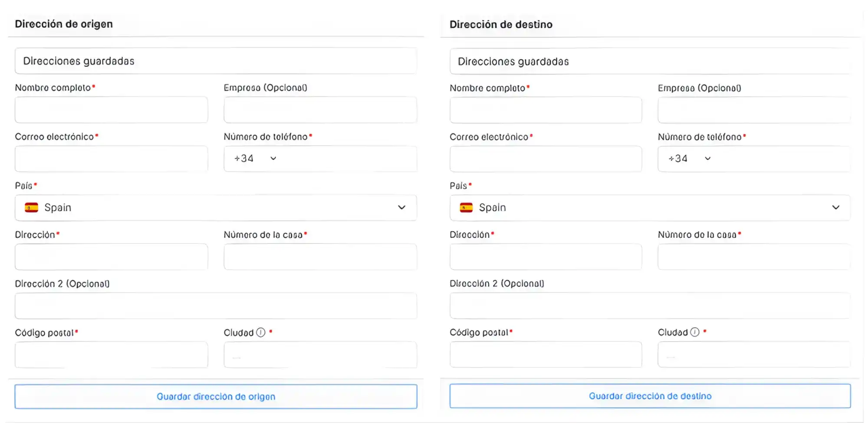Click the Nombre completo field in origin form
Viewport: 868px width, 434px height.
111,110
